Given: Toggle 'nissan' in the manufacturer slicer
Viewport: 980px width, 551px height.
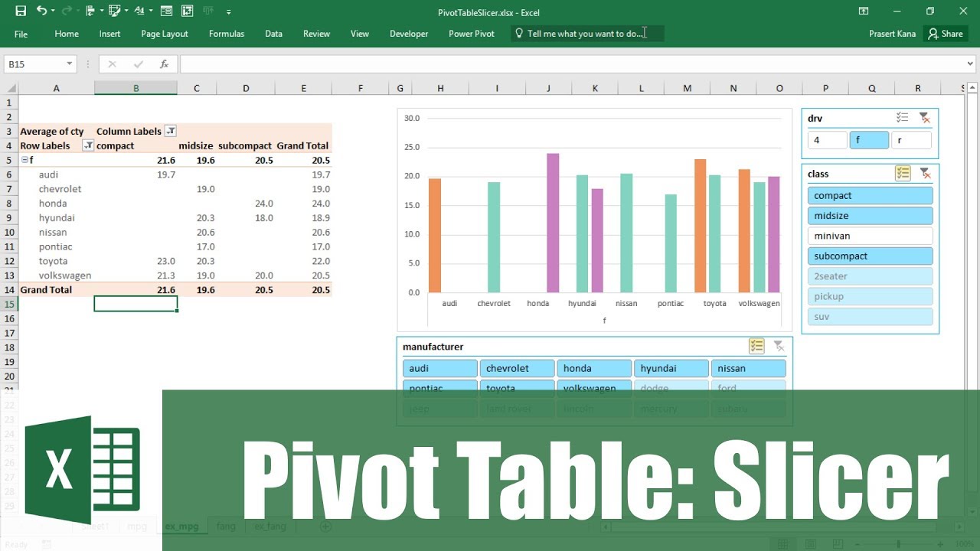Looking at the screenshot, I should [749, 369].
